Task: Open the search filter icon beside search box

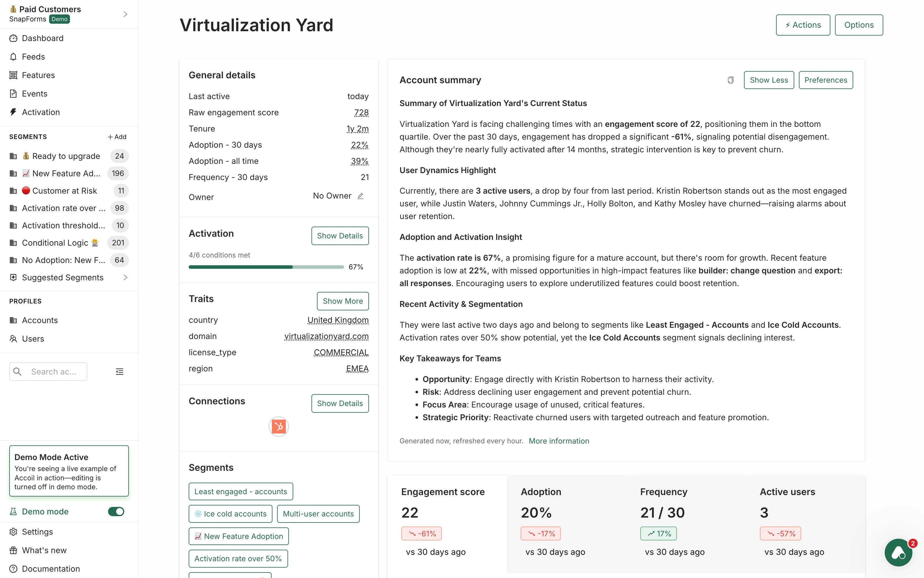Action: point(119,371)
